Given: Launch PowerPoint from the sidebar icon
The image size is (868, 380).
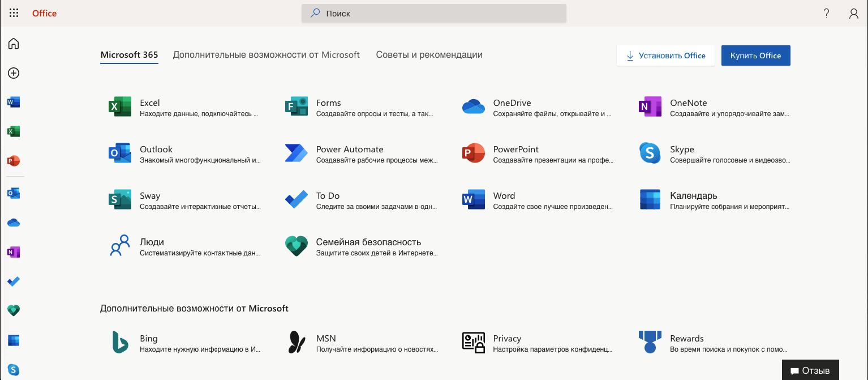Looking at the screenshot, I should [x=14, y=161].
